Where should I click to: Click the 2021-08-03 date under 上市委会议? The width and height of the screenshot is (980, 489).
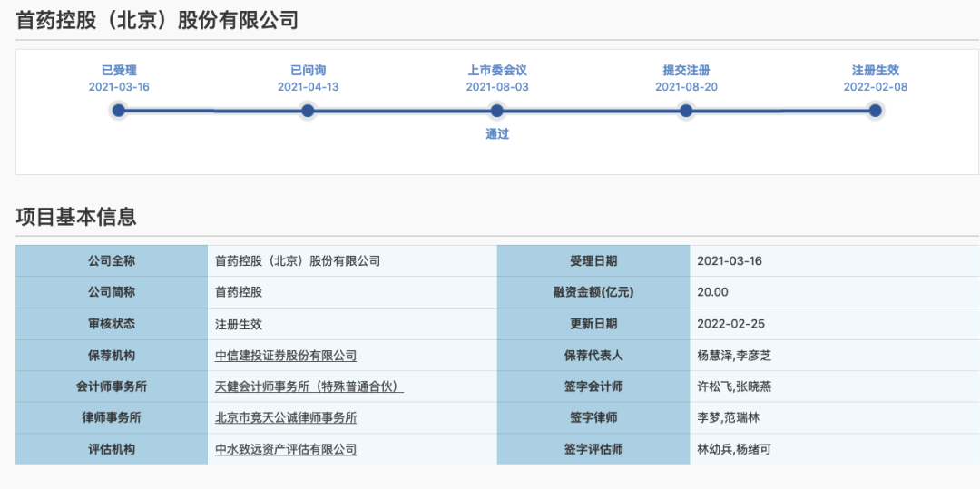click(496, 87)
